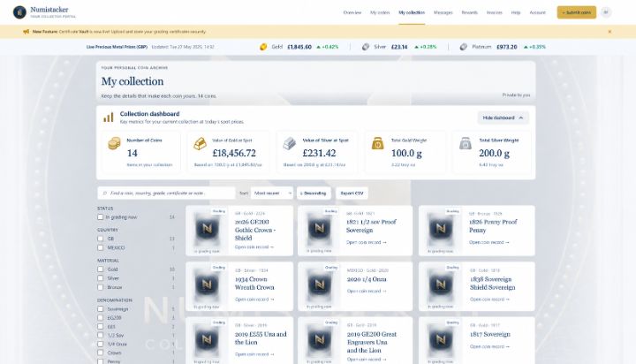Click the Submit coins button
Screen dimensions: 636x364
pos(576,12)
